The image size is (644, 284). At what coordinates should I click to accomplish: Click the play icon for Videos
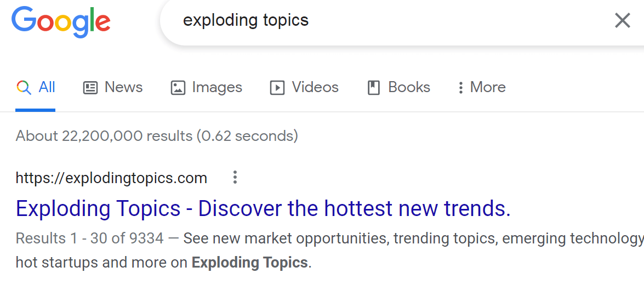pyautogui.click(x=277, y=88)
